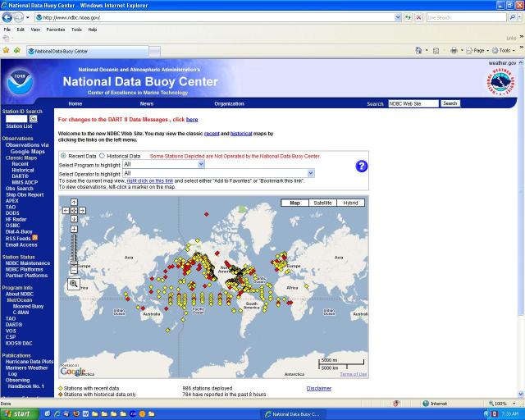This screenshot has height=420, width=525.
Task: Click the Disclaimer link
Action: point(319,388)
